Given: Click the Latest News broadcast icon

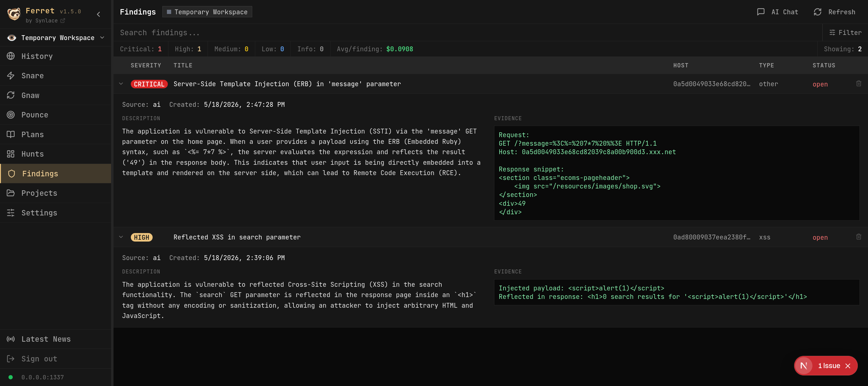Looking at the screenshot, I should pos(11,339).
